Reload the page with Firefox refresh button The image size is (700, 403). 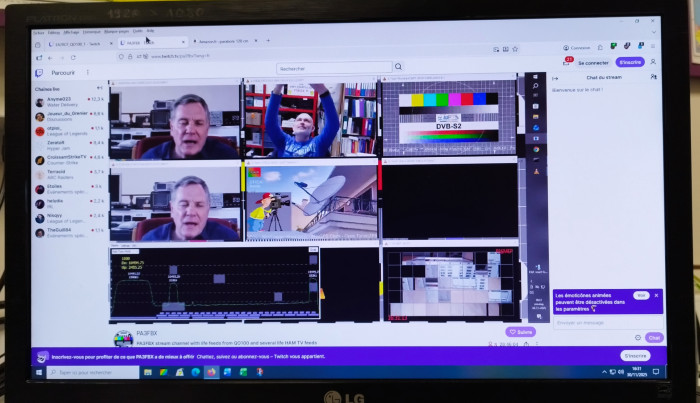[x=73, y=58]
